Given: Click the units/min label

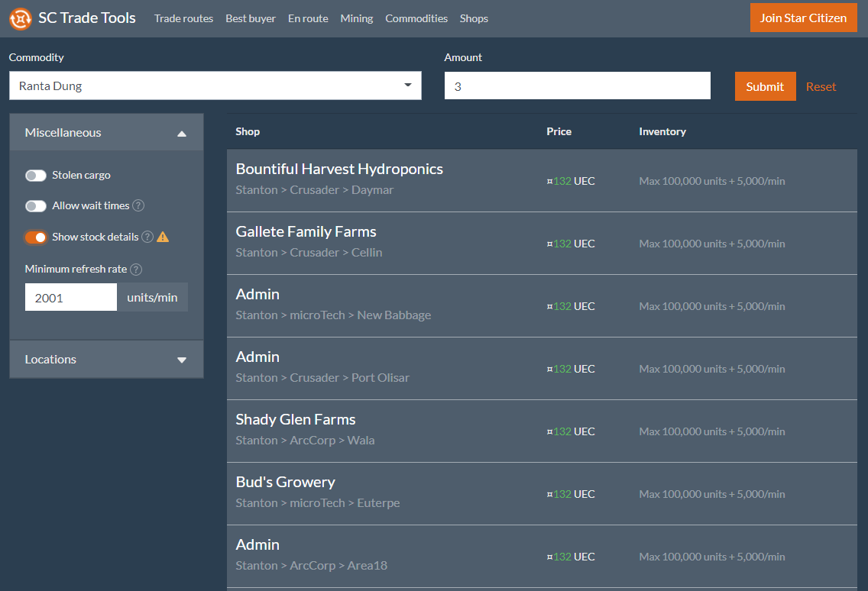Looking at the screenshot, I should pyautogui.click(x=152, y=297).
